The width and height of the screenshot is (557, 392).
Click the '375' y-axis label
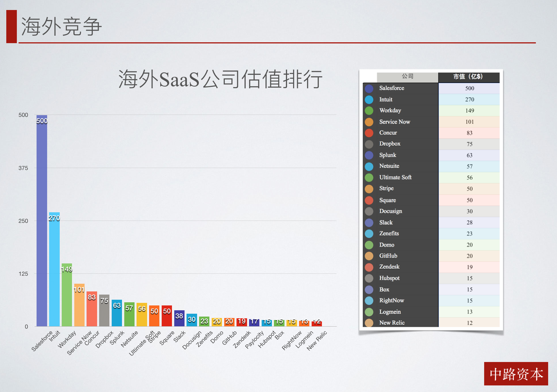point(23,168)
